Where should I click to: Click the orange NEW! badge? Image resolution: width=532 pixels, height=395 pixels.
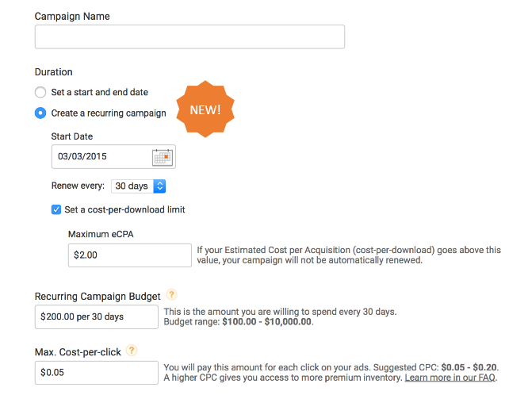tap(205, 109)
